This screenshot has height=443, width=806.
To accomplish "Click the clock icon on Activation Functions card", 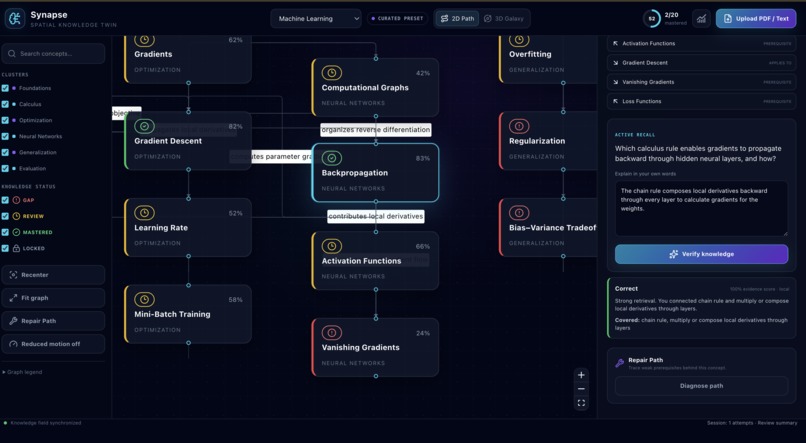I will pos(332,246).
